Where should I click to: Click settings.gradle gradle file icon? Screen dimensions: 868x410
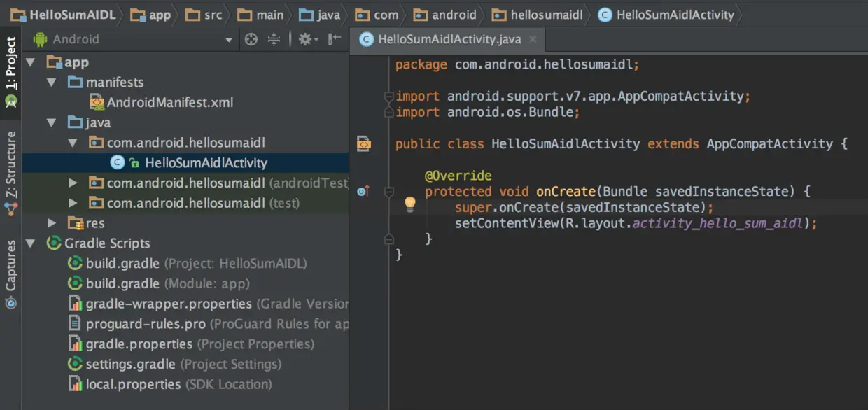(x=75, y=365)
